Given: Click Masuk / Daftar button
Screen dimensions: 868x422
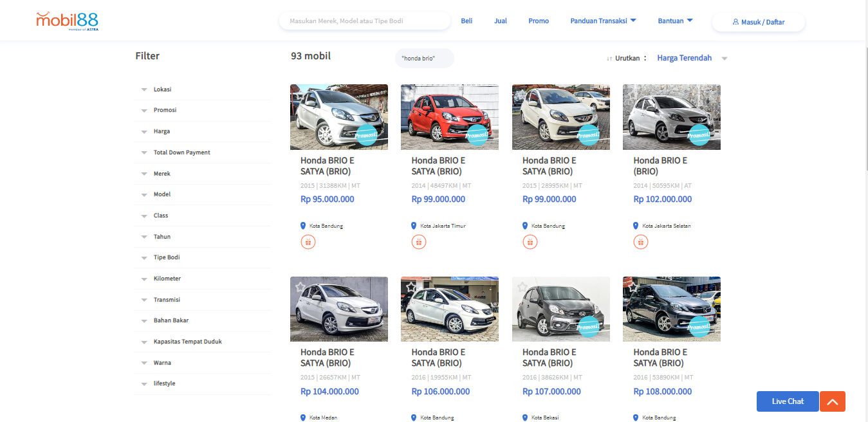Looking at the screenshot, I should click(x=758, y=22).
